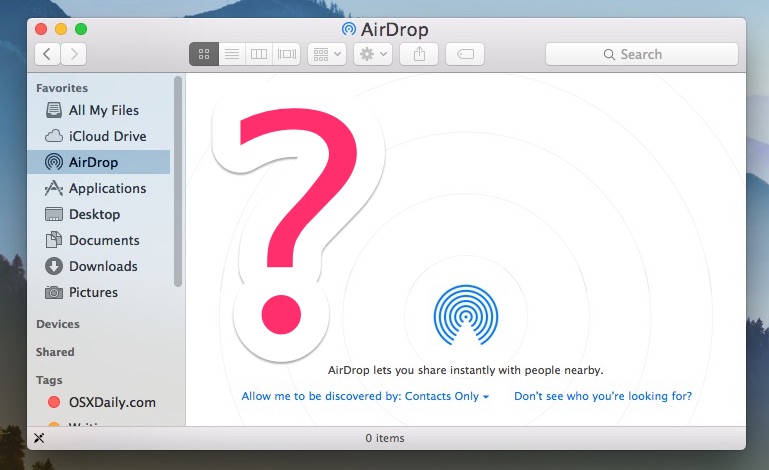Switch to icon view
769x470 pixels.
[x=204, y=54]
